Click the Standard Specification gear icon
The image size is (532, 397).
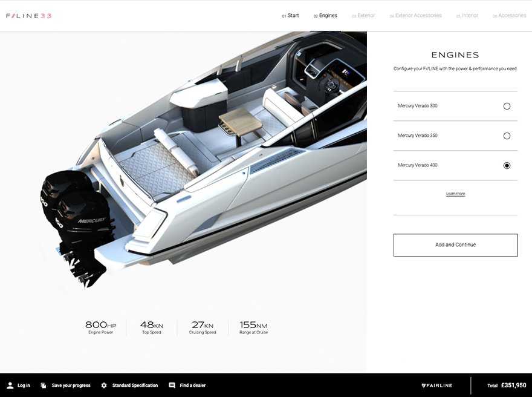pos(104,386)
